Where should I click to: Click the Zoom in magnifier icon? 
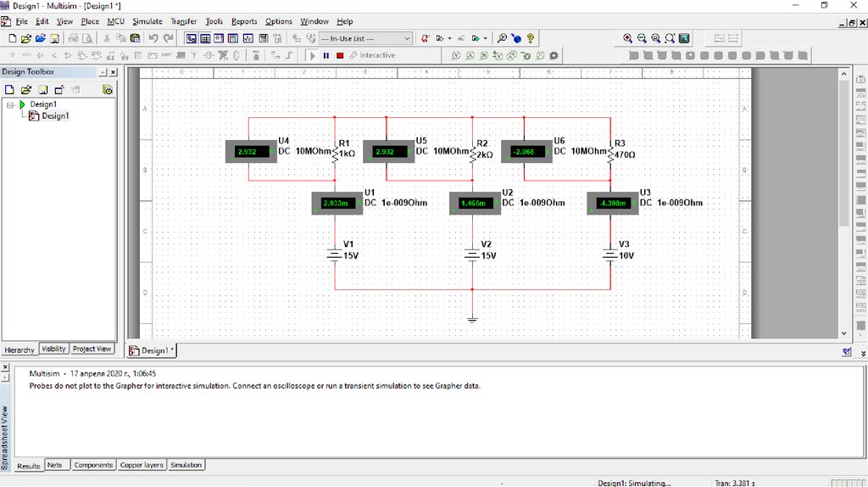point(627,38)
